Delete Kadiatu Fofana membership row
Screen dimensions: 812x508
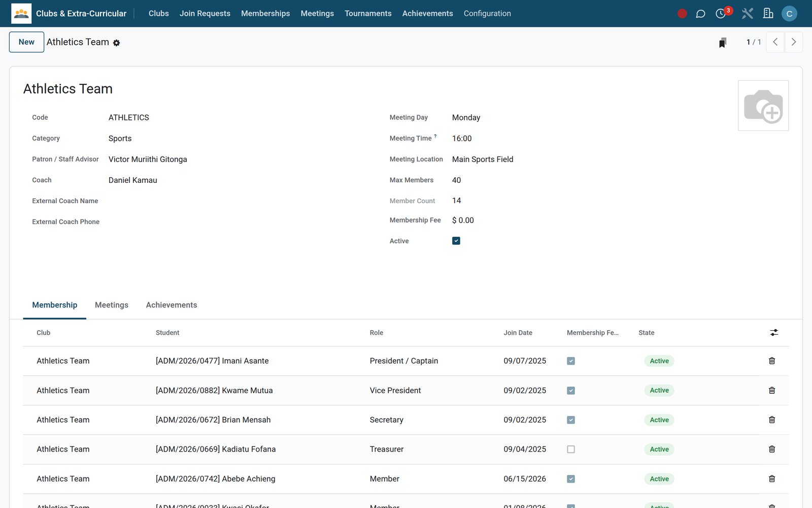point(772,449)
